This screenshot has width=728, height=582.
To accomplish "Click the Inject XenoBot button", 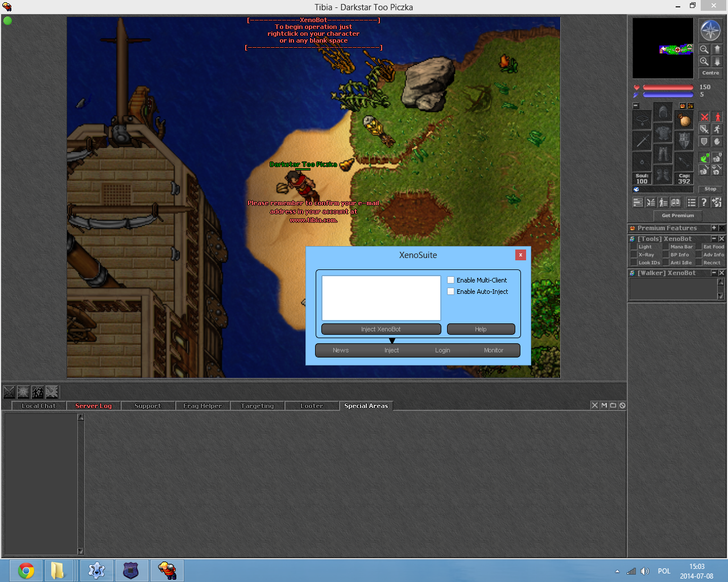I will (x=381, y=329).
